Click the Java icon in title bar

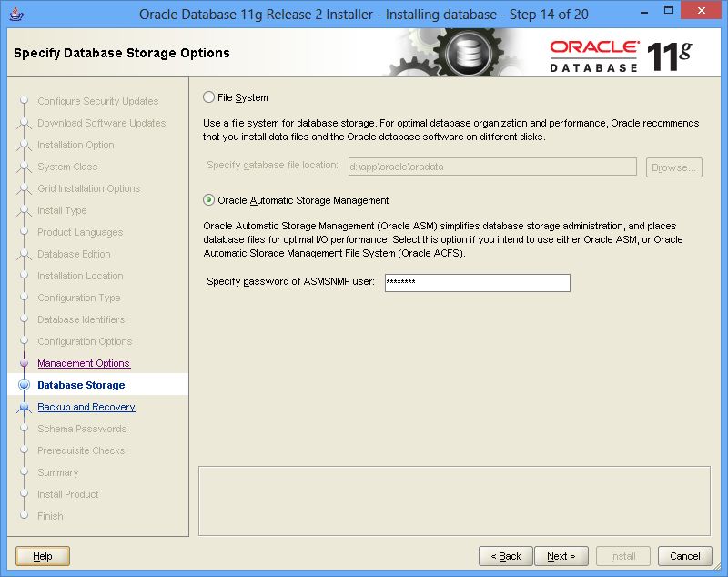(16, 14)
